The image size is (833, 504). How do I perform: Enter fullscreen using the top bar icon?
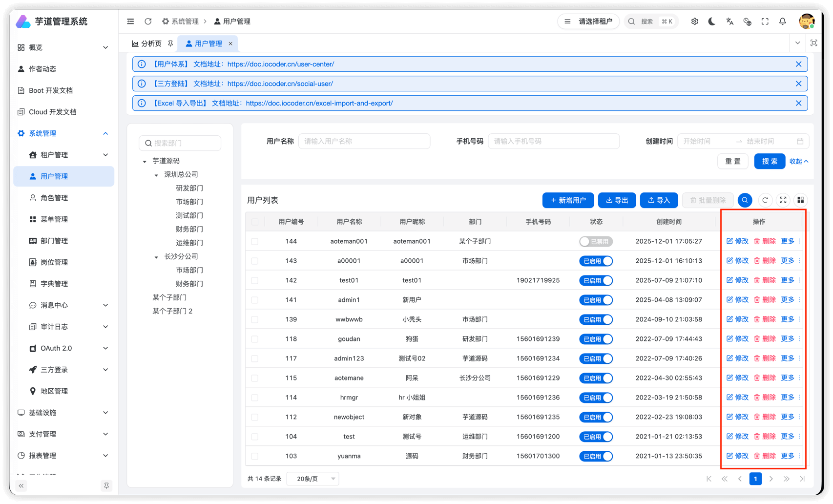[765, 21]
